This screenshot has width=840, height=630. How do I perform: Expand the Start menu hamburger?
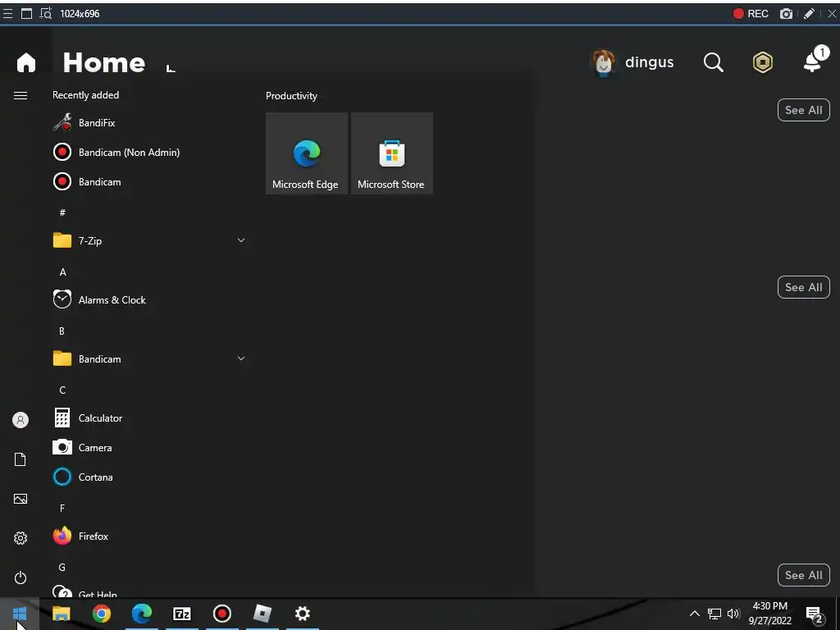(x=21, y=95)
